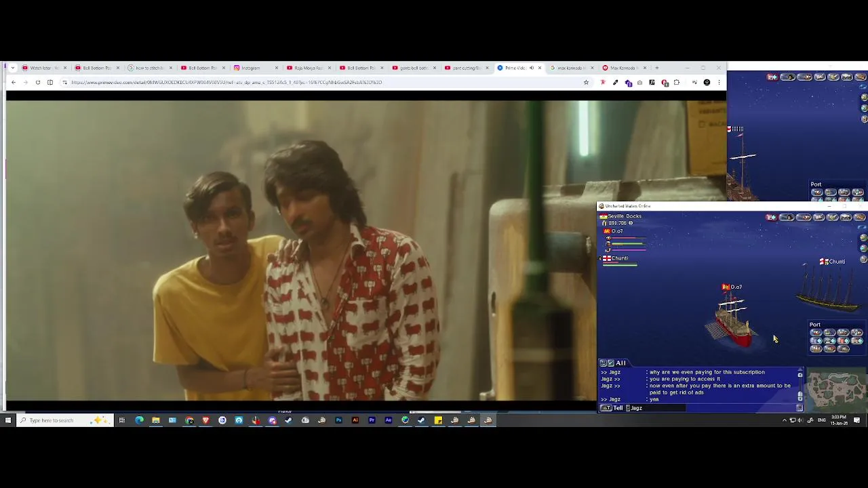868x488 pixels.
Task: Click the Port label in the background game window
Action: point(816,184)
